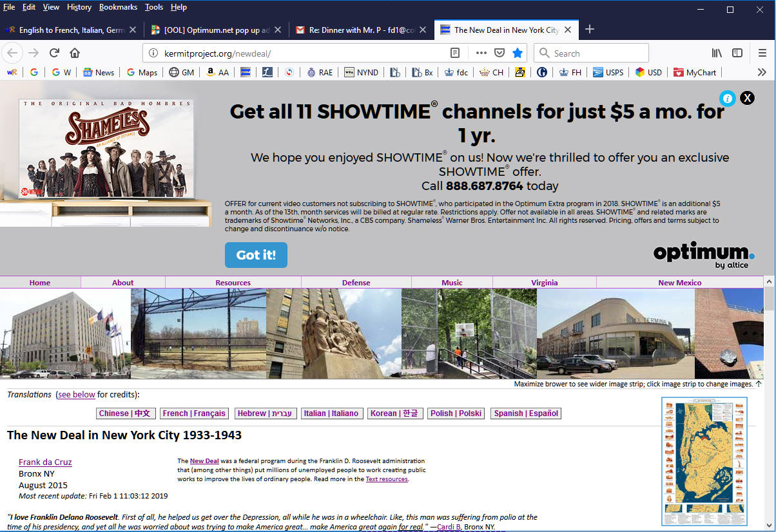Open a new browser tab
This screenshot has width=776, height=532.
(x=589, y=30)
